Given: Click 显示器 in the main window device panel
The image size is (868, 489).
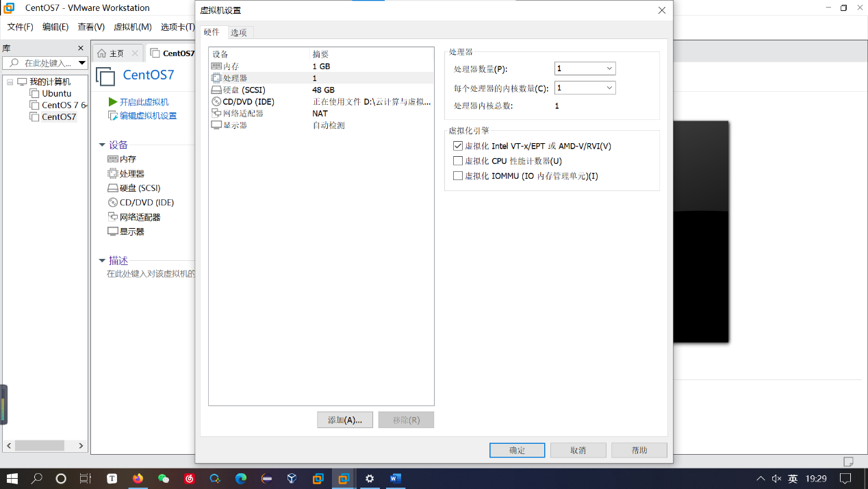Looking at the screenshot, I should [126, 231].
